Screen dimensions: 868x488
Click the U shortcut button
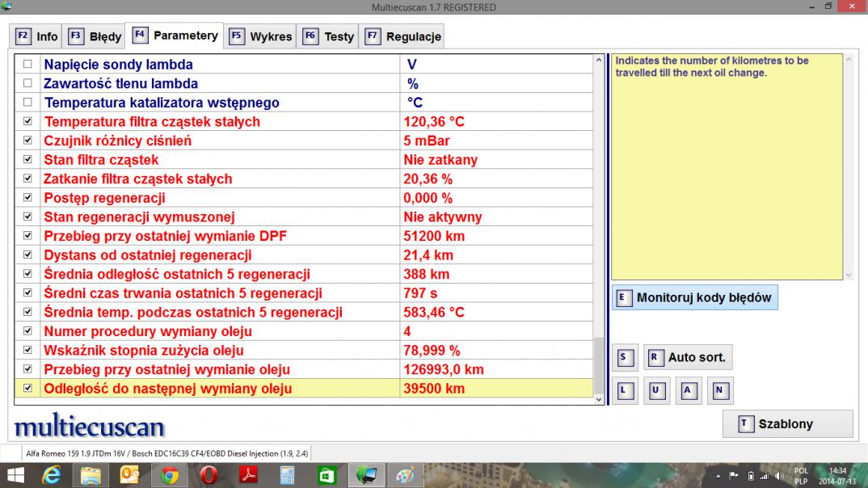point(655,391)
